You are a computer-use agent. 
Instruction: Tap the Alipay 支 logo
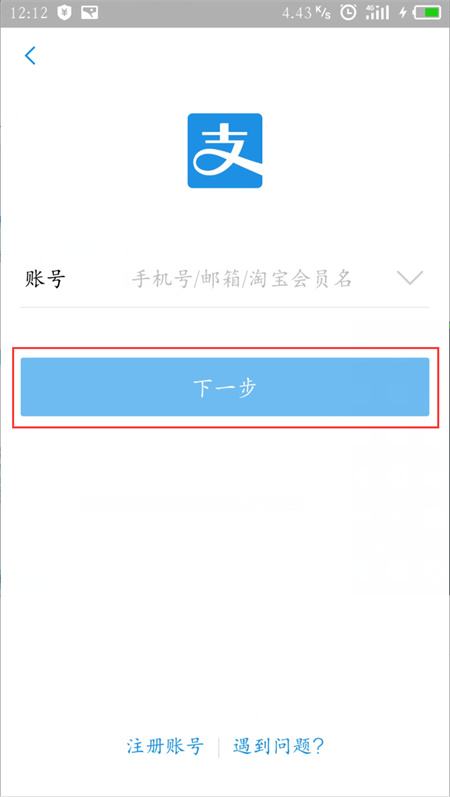pyautogui.click(x=225, y=150)
